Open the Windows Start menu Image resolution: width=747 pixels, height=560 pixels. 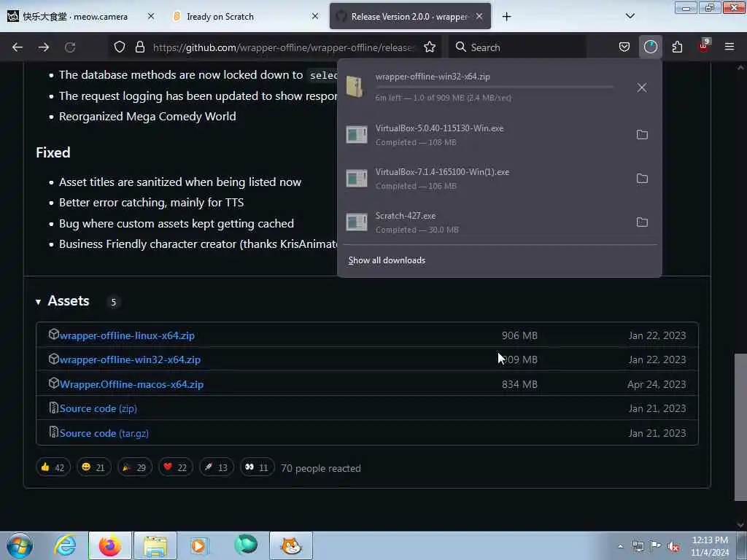pos(20,545)
